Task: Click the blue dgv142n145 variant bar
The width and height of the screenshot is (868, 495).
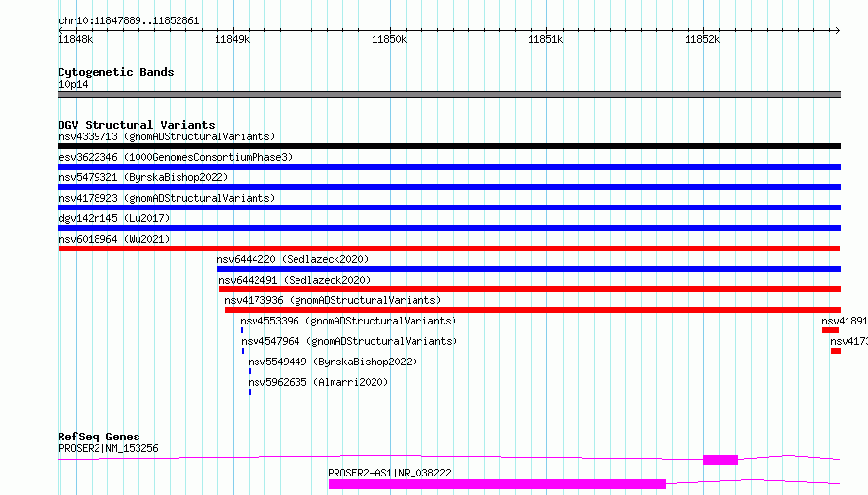Action: (x=449, y=228)
